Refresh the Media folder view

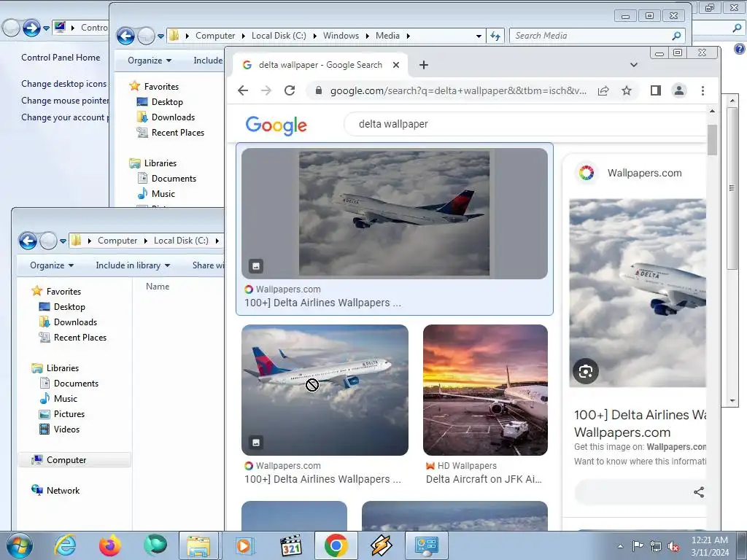pos(495,36)
